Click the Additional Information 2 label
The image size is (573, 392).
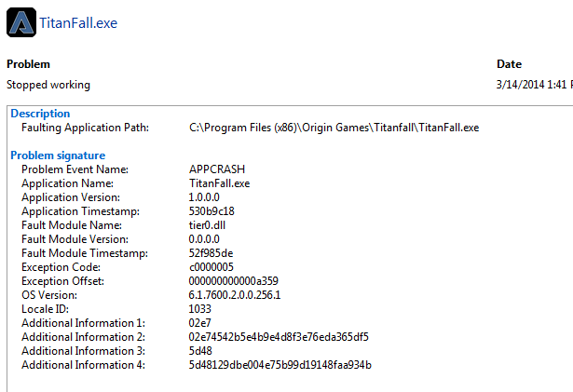pyautogui.click(x=83, y=337)
